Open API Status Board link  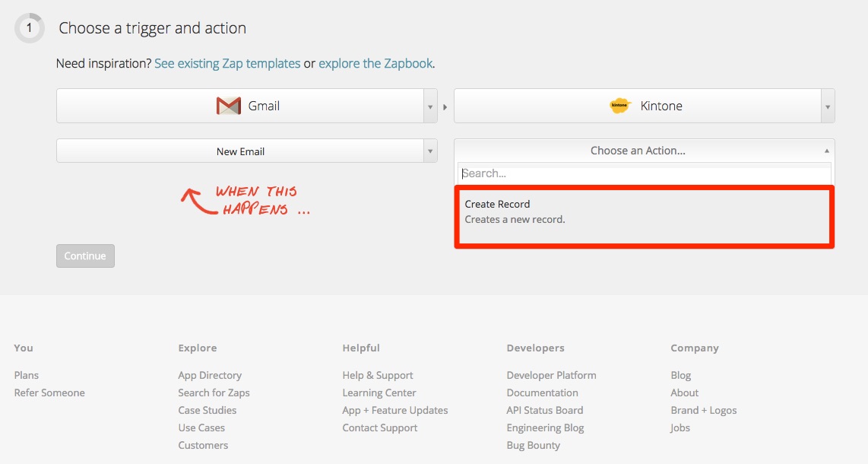click(545, 410)
